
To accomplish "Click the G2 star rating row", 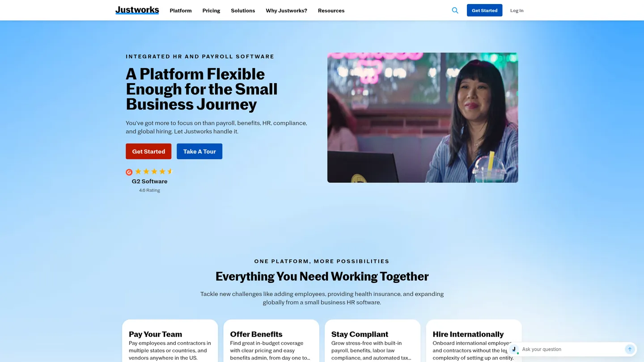I will point(153,171).
